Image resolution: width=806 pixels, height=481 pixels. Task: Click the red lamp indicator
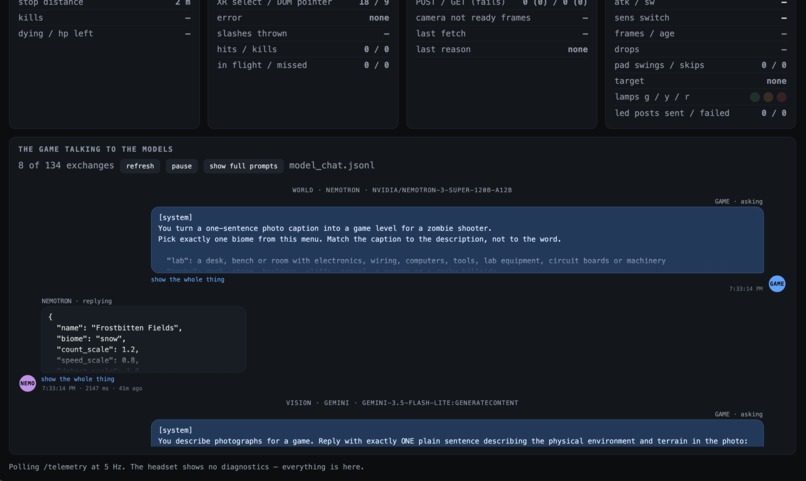click(781, 97)
